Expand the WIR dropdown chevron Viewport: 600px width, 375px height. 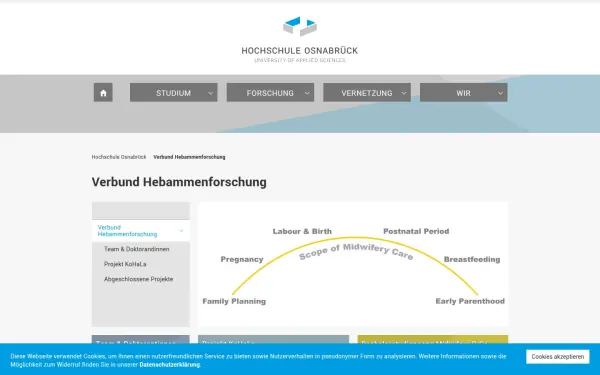501,93
